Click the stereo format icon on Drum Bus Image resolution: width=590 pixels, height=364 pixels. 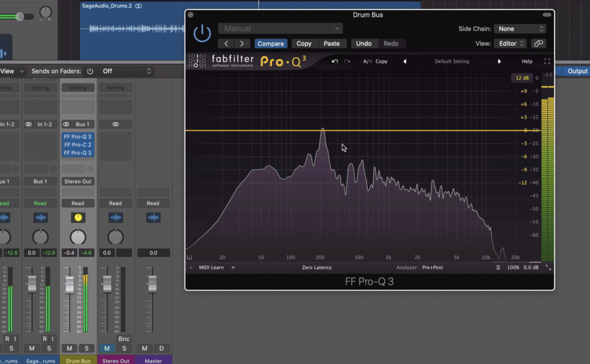[x=66, y=124]
